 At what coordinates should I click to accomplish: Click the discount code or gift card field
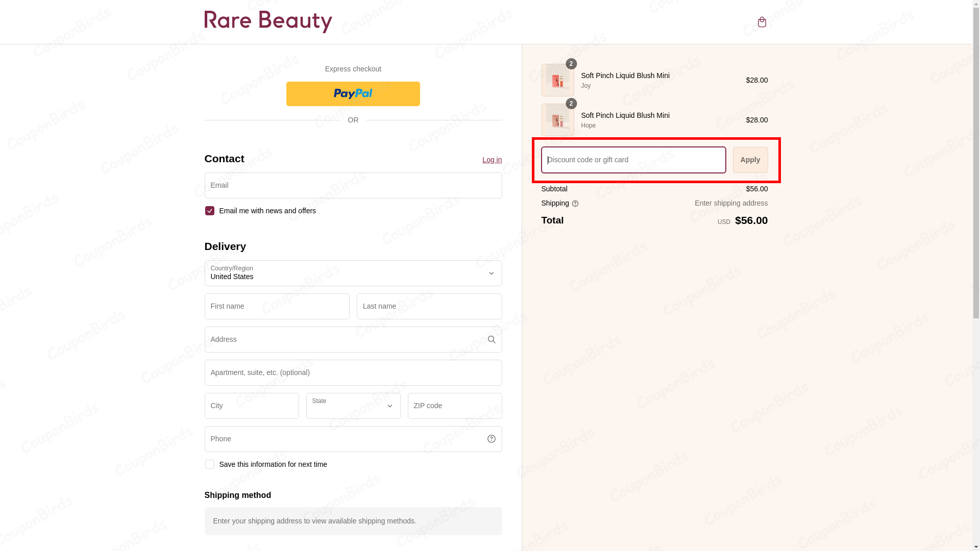(633, 160)
